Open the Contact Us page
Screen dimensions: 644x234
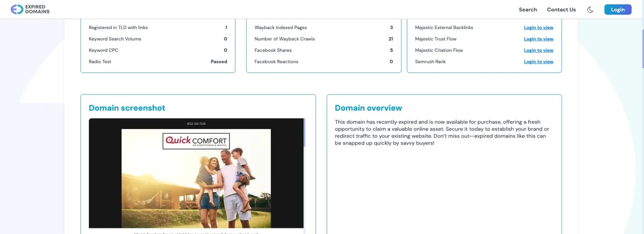click(561, 10)
